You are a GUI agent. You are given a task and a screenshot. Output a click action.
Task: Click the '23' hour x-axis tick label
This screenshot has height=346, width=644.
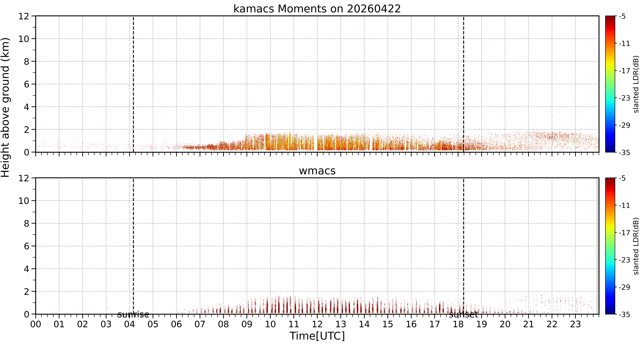pos(575,324)
